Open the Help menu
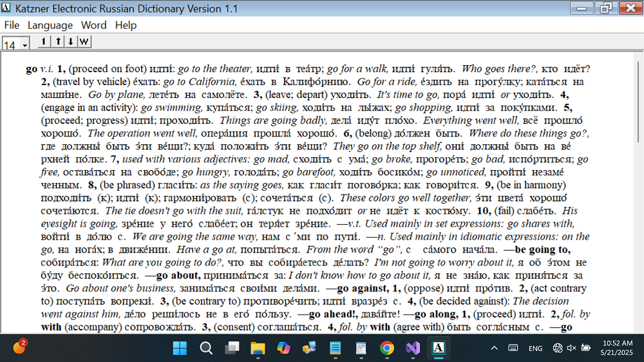 tap(126, 25)
